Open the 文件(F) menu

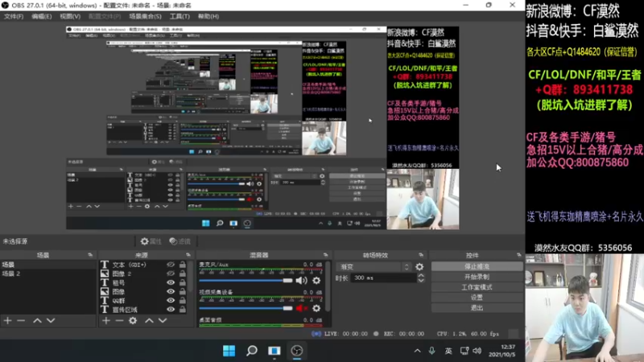click(x=14, y=16)
